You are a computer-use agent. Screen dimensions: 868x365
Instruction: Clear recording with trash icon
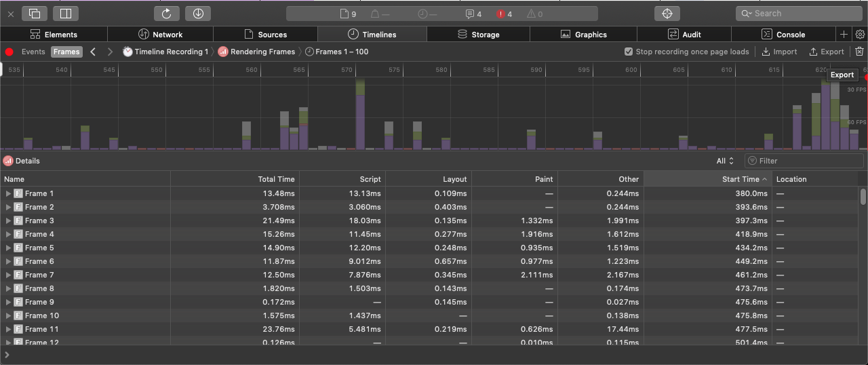(x=859, y=52)
